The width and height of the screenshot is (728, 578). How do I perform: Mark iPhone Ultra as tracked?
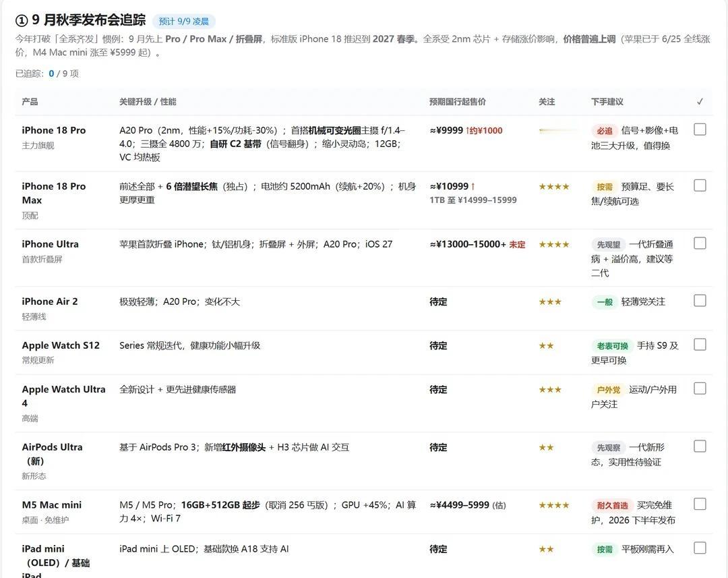point(700,243)
